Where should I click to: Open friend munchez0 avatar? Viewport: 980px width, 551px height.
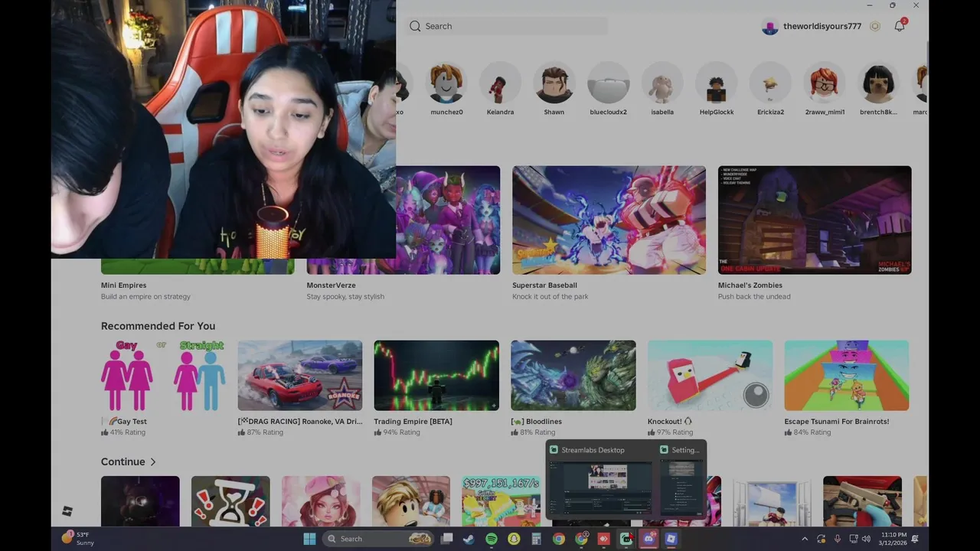(x=446, y=83)
